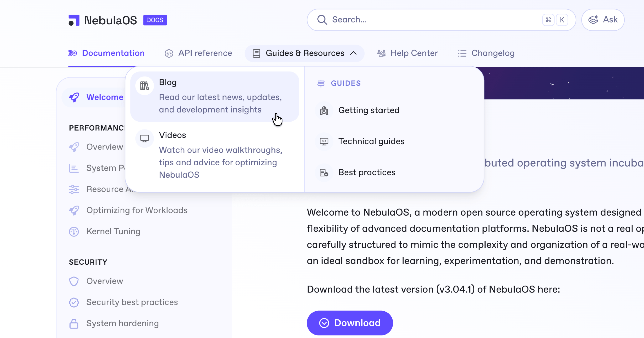Click the Security Overview shield icon
The width and height of the screenshot is (644, 338).
[x=74, y=281]
